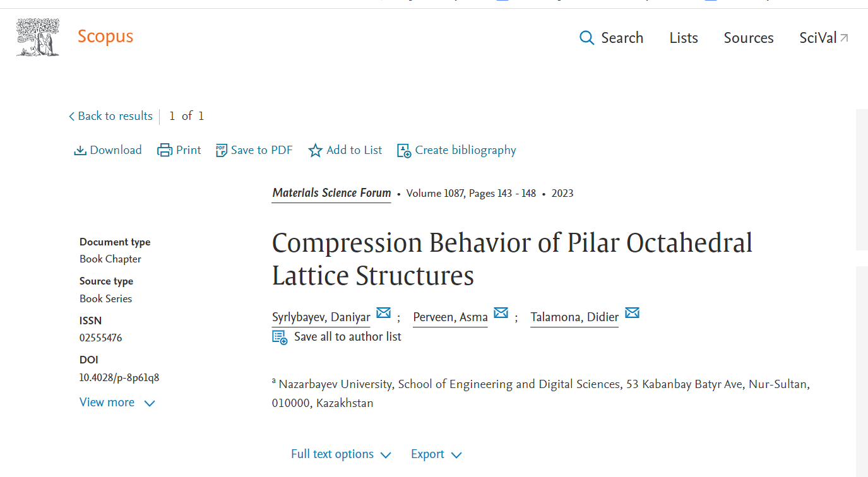The width and height of the screenshot is (868, 477).
Task: Click envelope icon beside Talamona, Didier
Action: click(632, 312)
